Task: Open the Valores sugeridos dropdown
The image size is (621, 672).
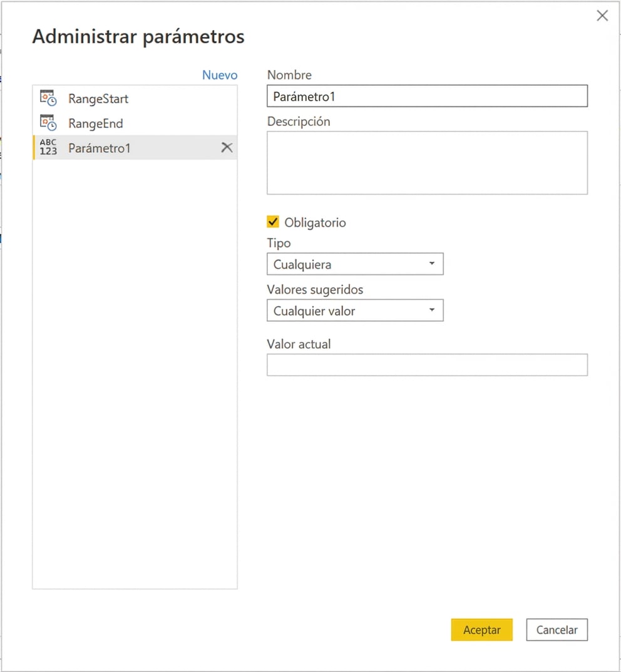Action: tap(355, 310)
